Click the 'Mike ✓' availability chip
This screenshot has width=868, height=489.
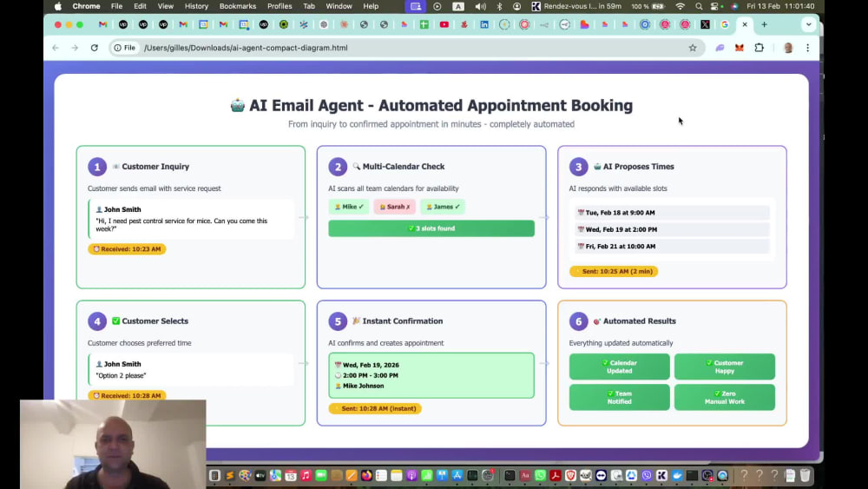click(x=349, y=207)
